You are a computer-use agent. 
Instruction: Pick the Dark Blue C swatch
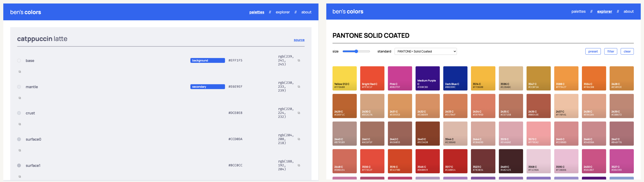[455, 78]
